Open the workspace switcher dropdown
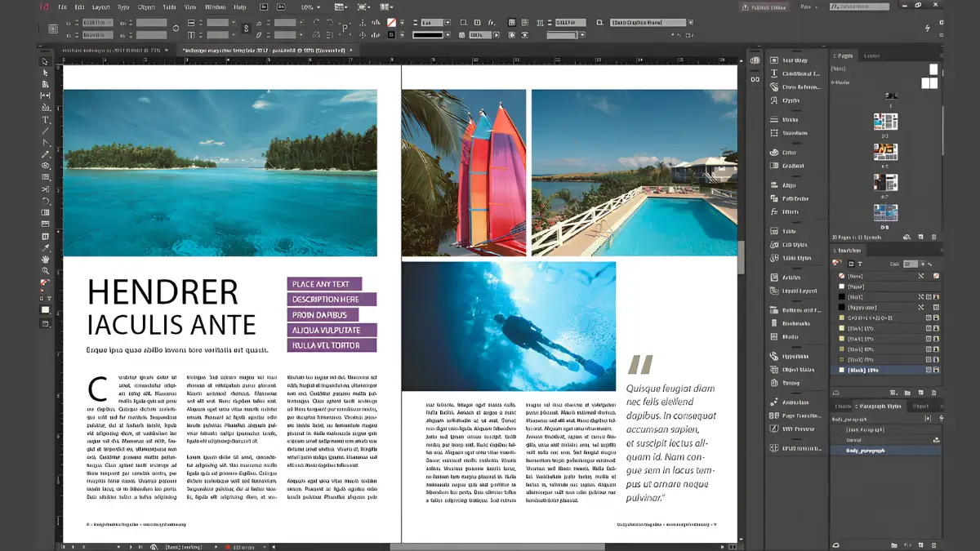Image resolution: width=980 pixels, height=551 pixels. click(x=811, y=7)
